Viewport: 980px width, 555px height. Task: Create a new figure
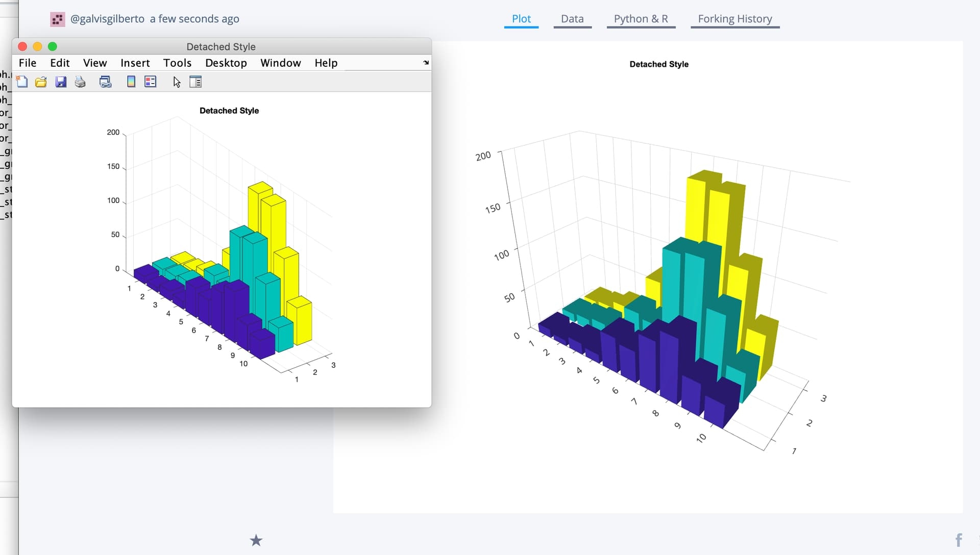(x=22, y=82)
